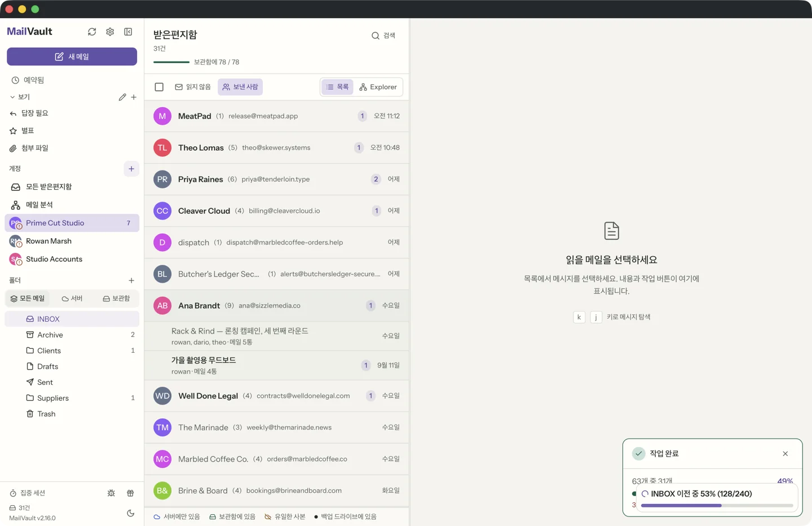Open the 메일 분석 item
Viewport: 812px width, 526px height.
tap(72, 205)
